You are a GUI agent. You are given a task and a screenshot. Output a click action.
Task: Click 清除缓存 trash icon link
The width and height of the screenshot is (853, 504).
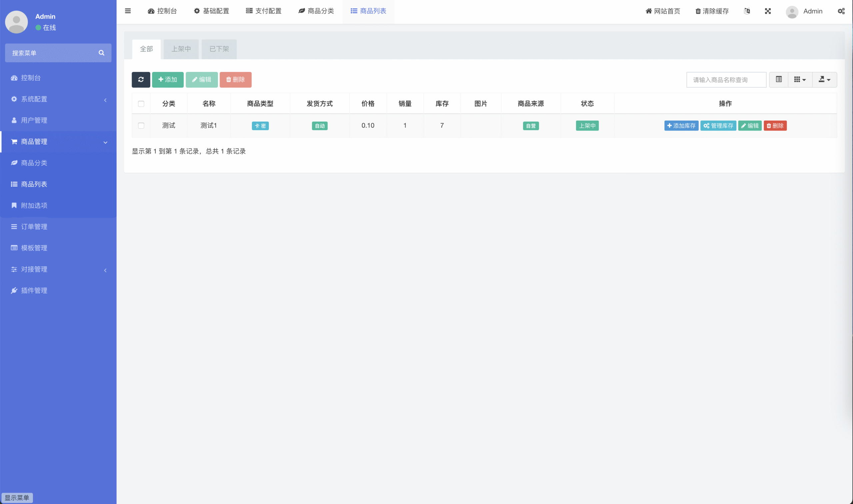point(712,11)
